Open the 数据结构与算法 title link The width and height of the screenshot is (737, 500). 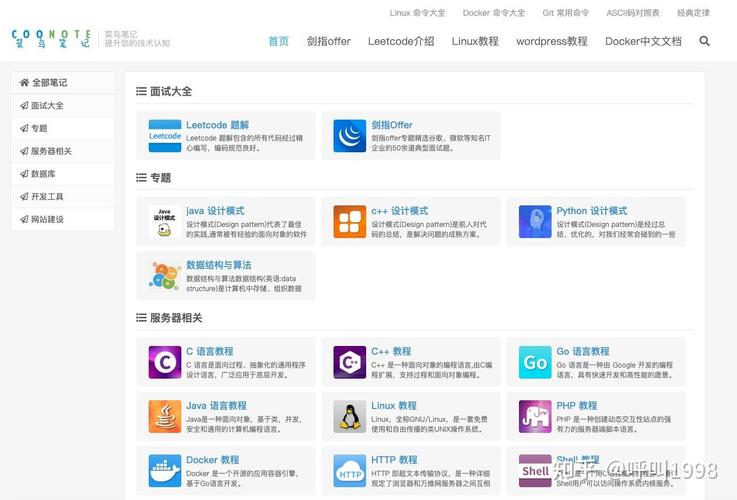point(219,265)
